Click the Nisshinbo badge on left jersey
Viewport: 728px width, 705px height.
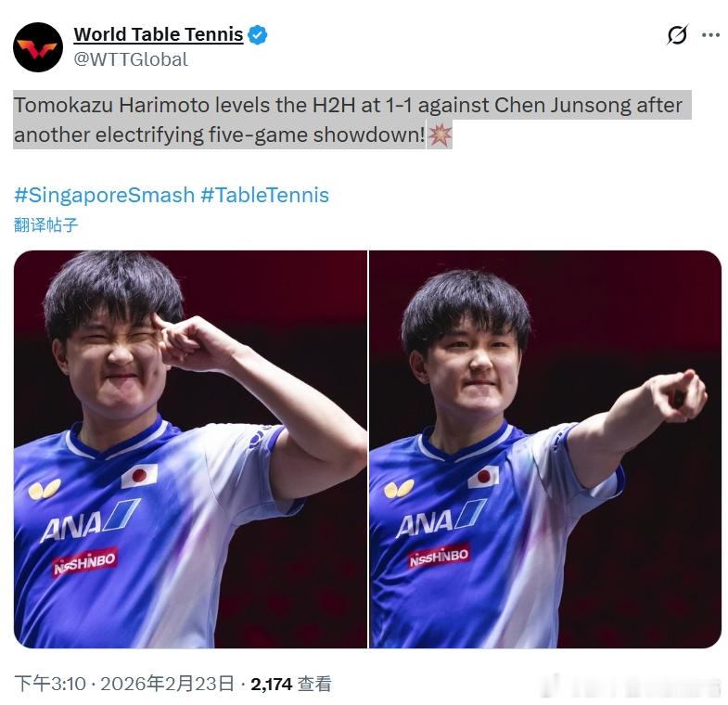85,562
